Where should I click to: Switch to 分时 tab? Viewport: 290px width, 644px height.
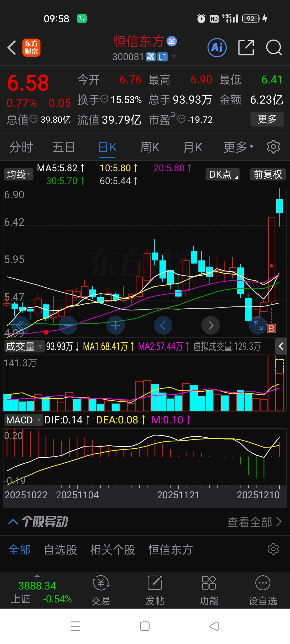click(21, 147)
